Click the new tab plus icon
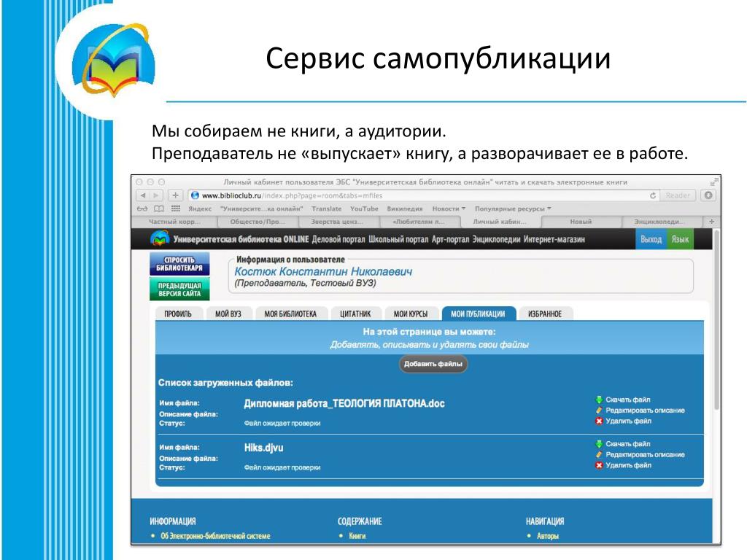The height and width of the screenshot is (560, 747). (x=711, y=222)
